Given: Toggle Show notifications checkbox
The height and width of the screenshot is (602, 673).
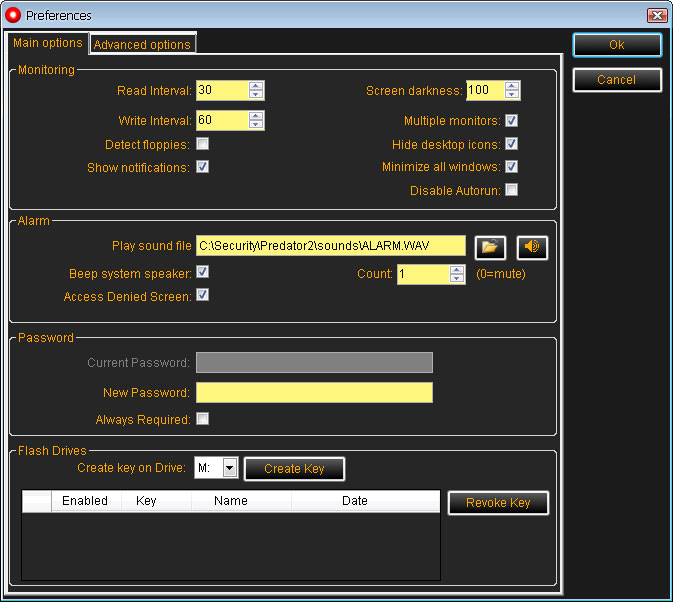Looking at the screenshot, I should pyautogui.click(x=203, y=167).
